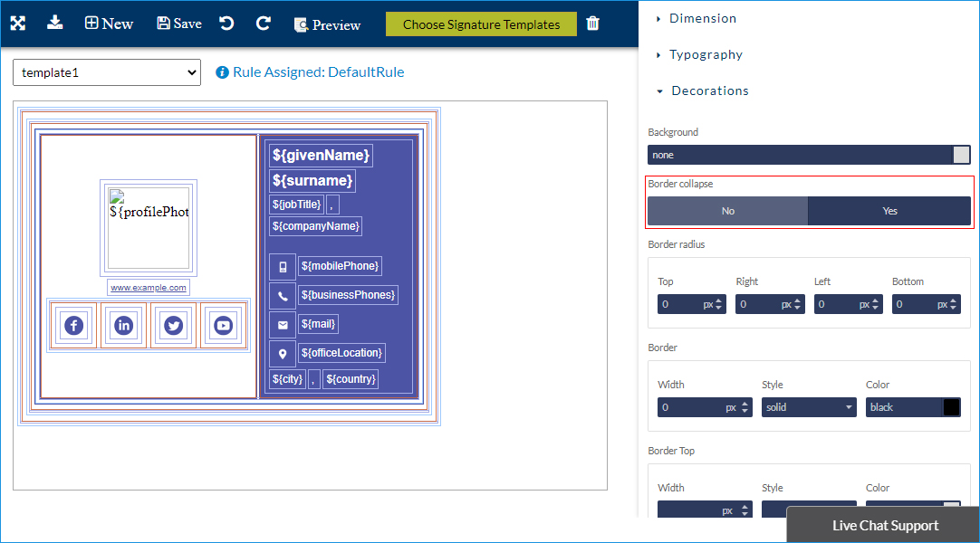
Task: Select the LinkedIn social icon
Action: pos(124,325)
